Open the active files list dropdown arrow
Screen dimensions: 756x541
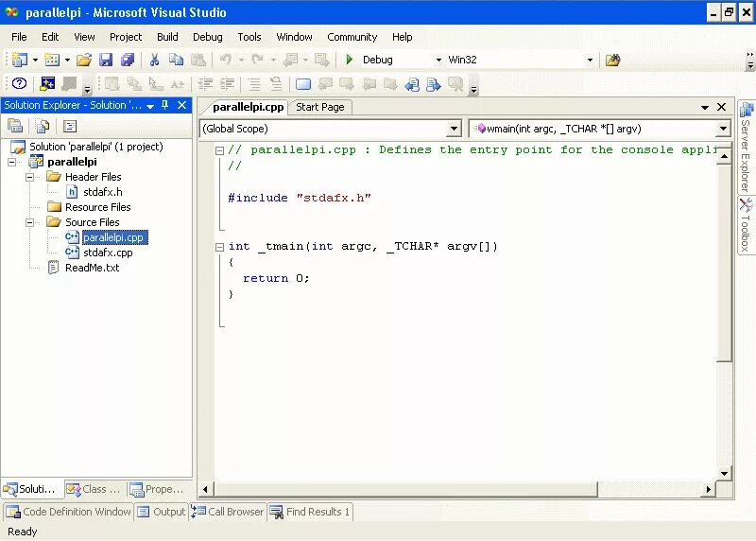(x=704, y=107)
